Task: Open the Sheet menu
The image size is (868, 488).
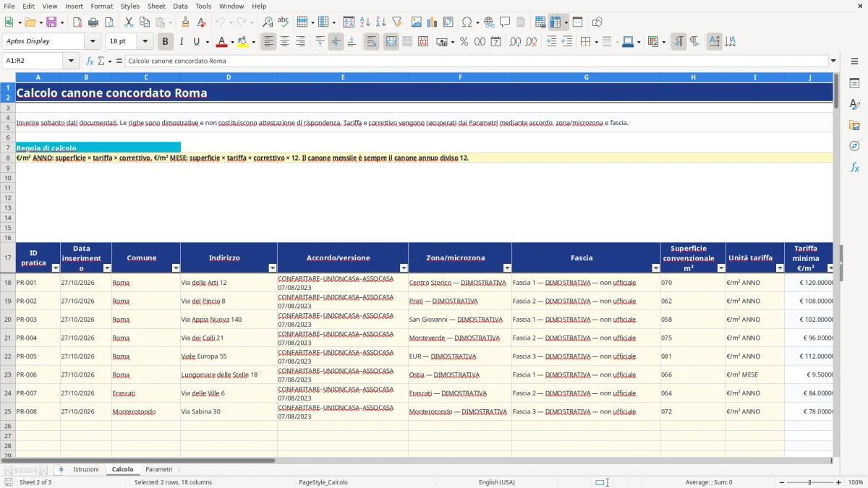Action: coord(156,6)
